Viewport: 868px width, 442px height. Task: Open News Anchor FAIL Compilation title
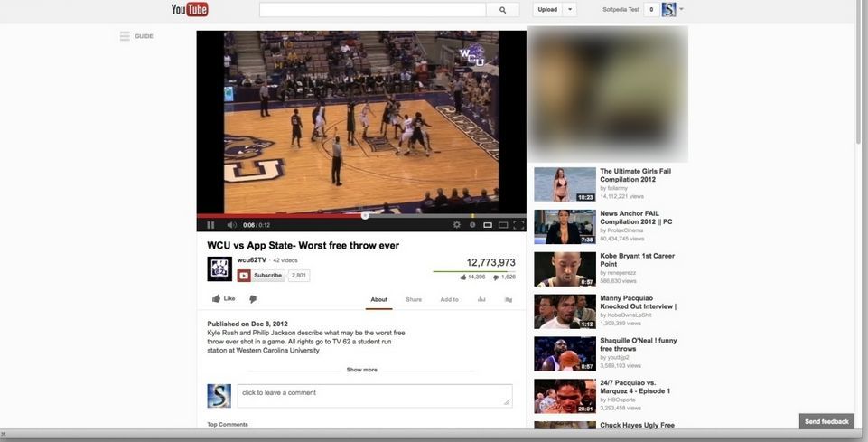point(636,218)
